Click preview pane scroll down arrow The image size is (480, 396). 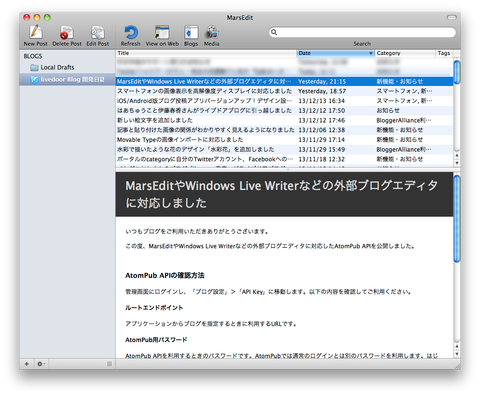457,354
